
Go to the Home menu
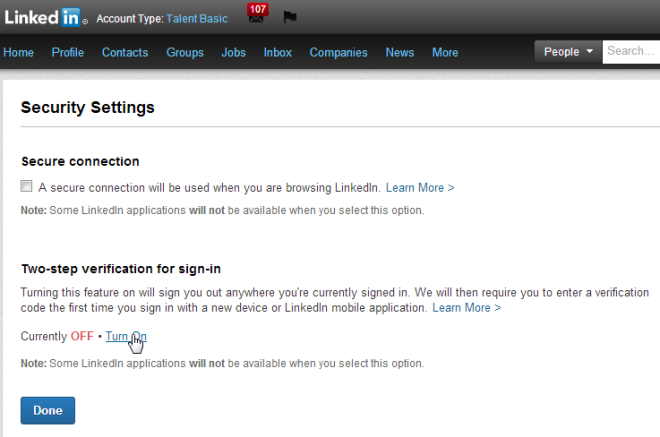(x=19, y=52)
